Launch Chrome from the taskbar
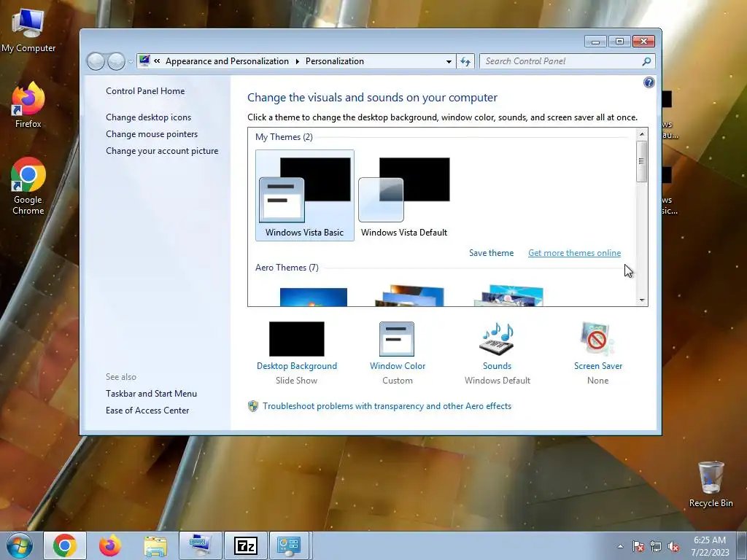Viewport: 747px width, 560px height. click(65, 545)
